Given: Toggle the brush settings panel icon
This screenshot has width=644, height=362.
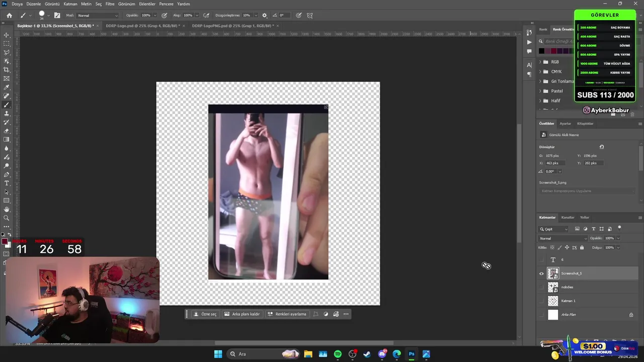Looking at the screenshot, I should pyautogui.click(x=57, y=15).
